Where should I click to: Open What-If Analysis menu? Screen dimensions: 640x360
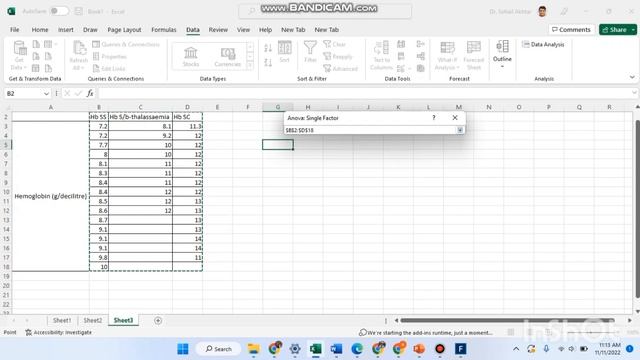coord(447,55)
